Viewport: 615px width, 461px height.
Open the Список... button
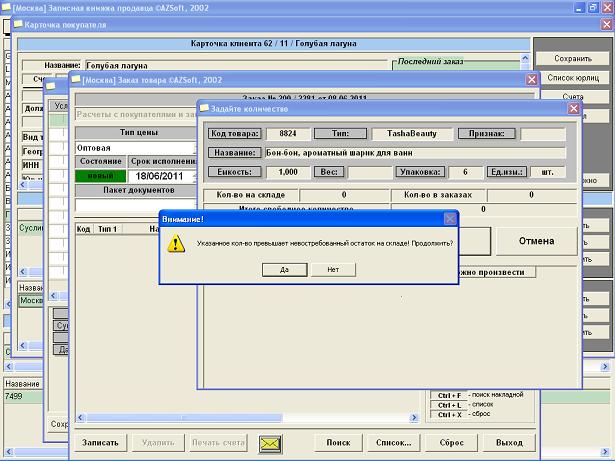[393, 443]
